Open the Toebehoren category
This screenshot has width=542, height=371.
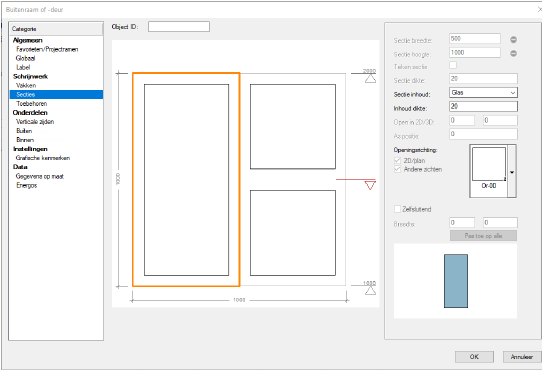click(31, 104)
